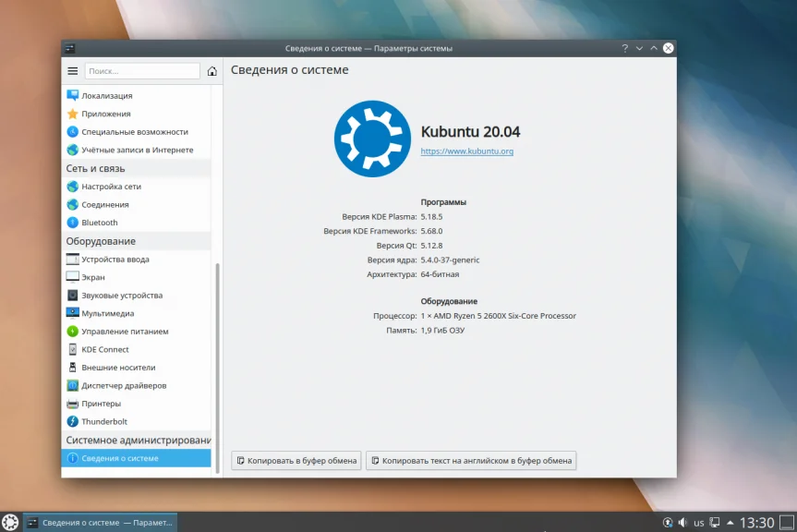
Task: Click Копировать в буфер обмена button
Action: tap(296, 460)
